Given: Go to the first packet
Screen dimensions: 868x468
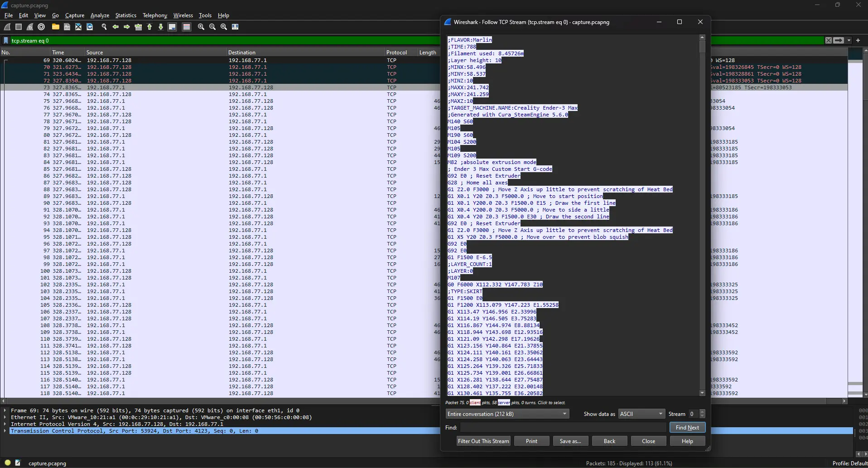Looking at the screenshot, I should point(149,27).
